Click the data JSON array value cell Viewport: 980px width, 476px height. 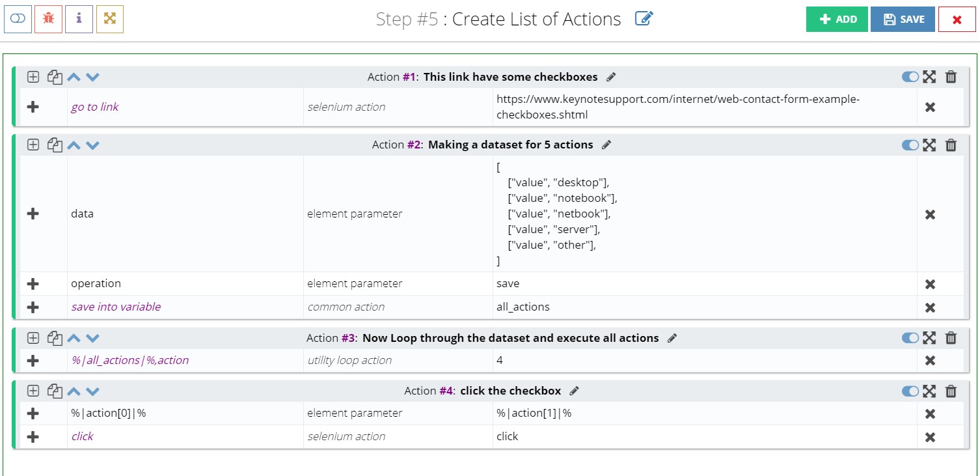coord(705,214)
